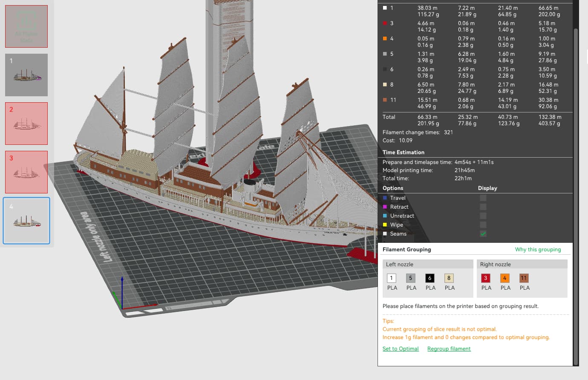The image size is (588, 380).
Task: Click the Wipe yellow color square
Action: (385, 225)
